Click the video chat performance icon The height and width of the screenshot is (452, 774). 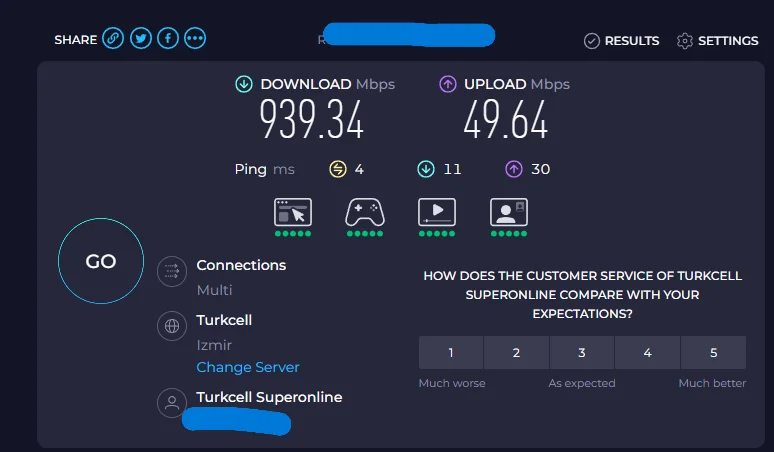tap(509, 211)
